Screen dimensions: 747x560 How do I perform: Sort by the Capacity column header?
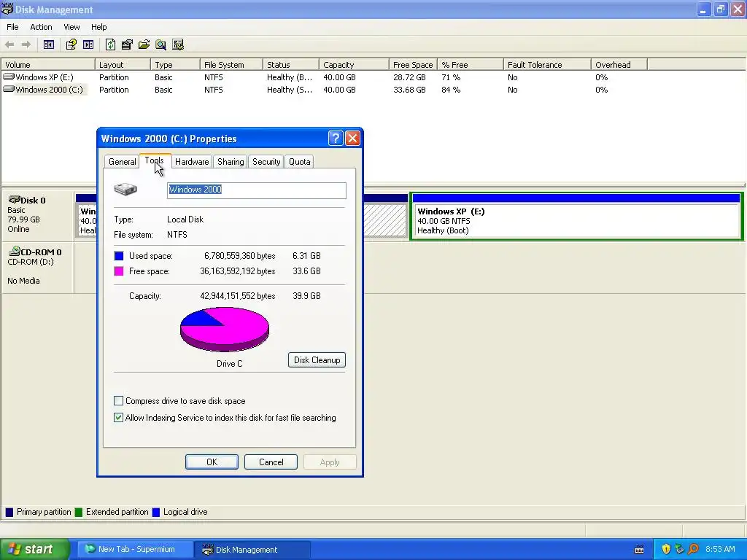point(354,65)
